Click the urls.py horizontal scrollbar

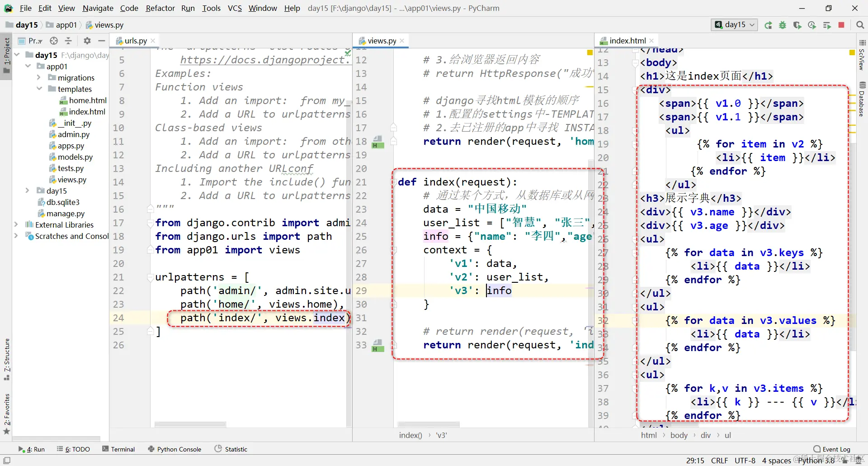(190, 424)
